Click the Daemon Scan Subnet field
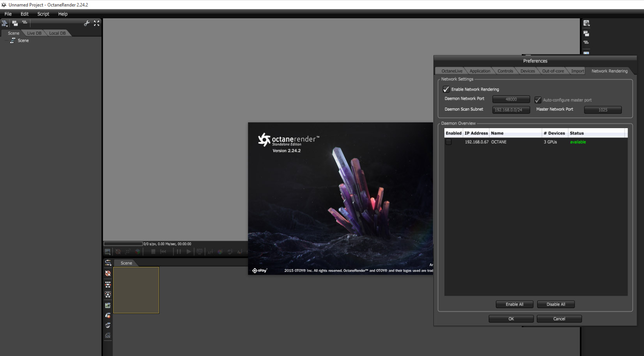 tap(511, 110)
